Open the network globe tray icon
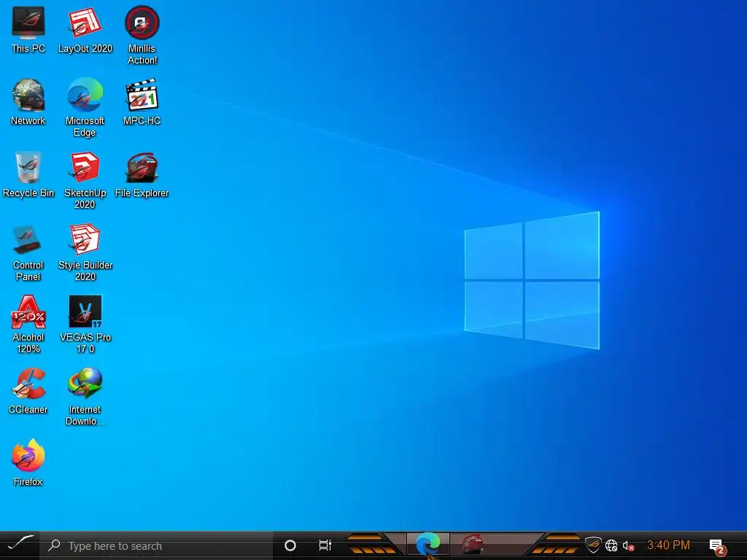The width and height of the screenshot is (747, 560). [611, 545]
